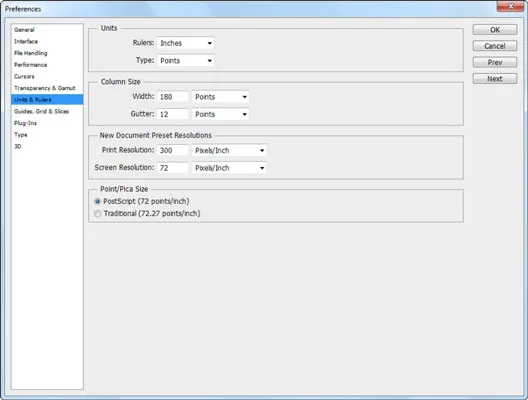Expand the Column Width units dropdown
The image size is (528, 400).
pyautogui.click(x=221, y=97)
